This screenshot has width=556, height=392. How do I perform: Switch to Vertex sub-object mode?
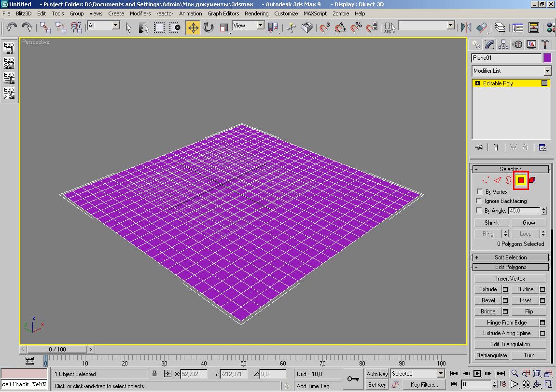(486, 180)
